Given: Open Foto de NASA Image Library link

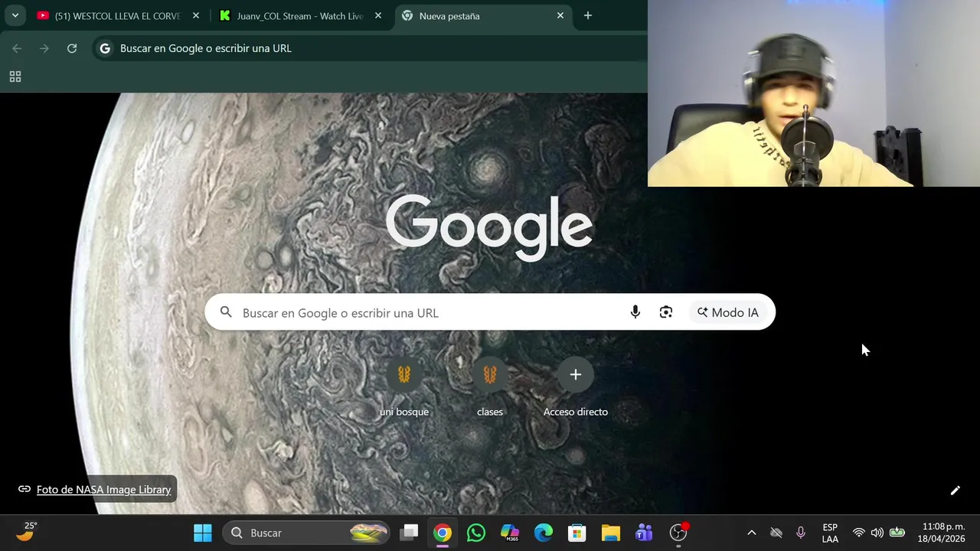Looking at the screenshot, I should click(103, 490).
